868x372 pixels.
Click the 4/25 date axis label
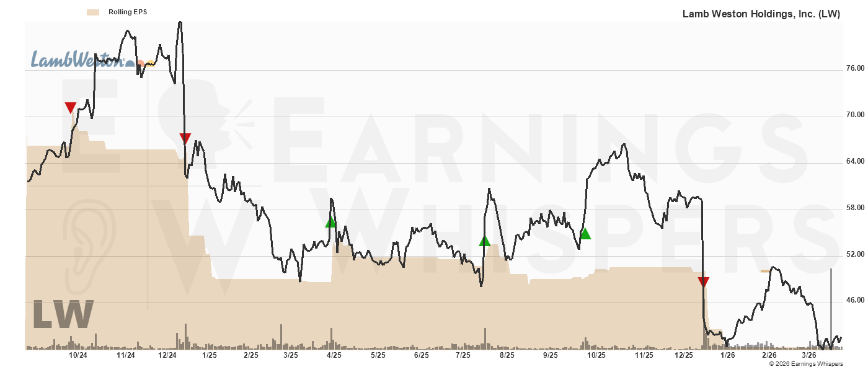pyautogui.click(x=334, y=355)
